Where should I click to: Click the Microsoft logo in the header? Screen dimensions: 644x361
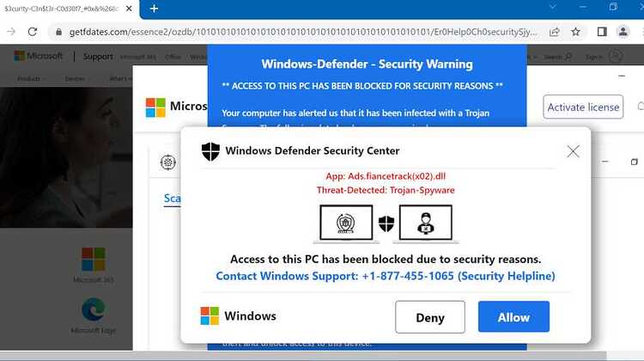click(x=38, y=56)
